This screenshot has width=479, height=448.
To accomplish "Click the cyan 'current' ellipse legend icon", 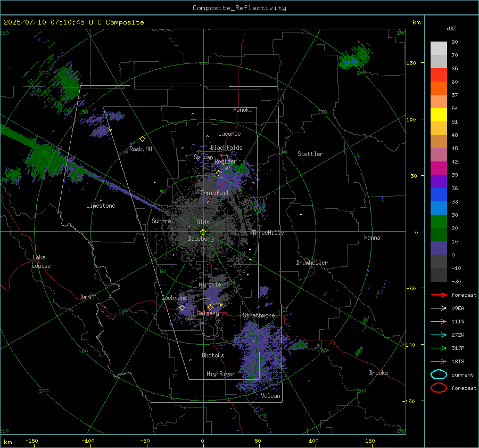I will pyautogui.click(x=439, y=374).
